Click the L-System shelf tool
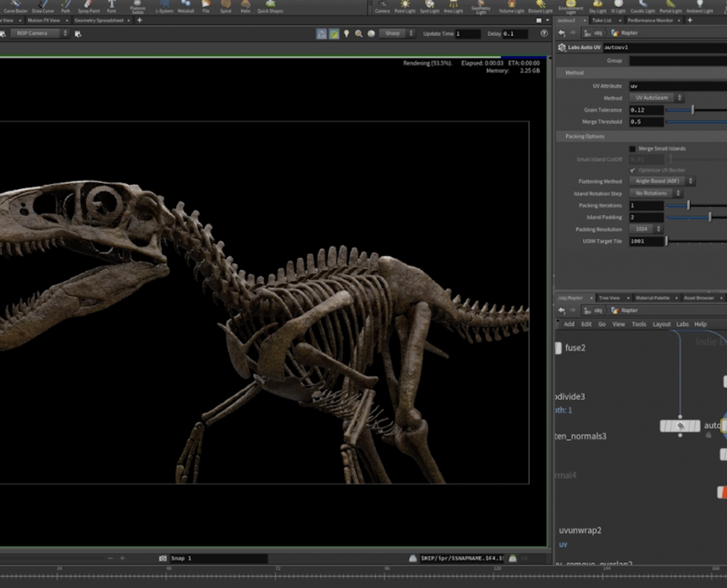The height and width of the screenshot is (588, 727). point(163,7)
